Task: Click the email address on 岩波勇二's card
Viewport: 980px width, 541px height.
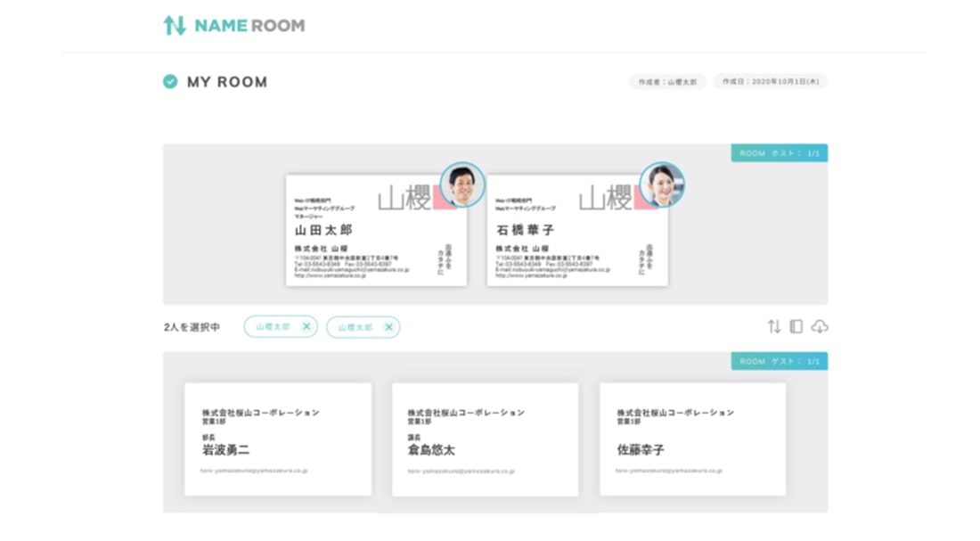Action: click(x=254, y=471)
